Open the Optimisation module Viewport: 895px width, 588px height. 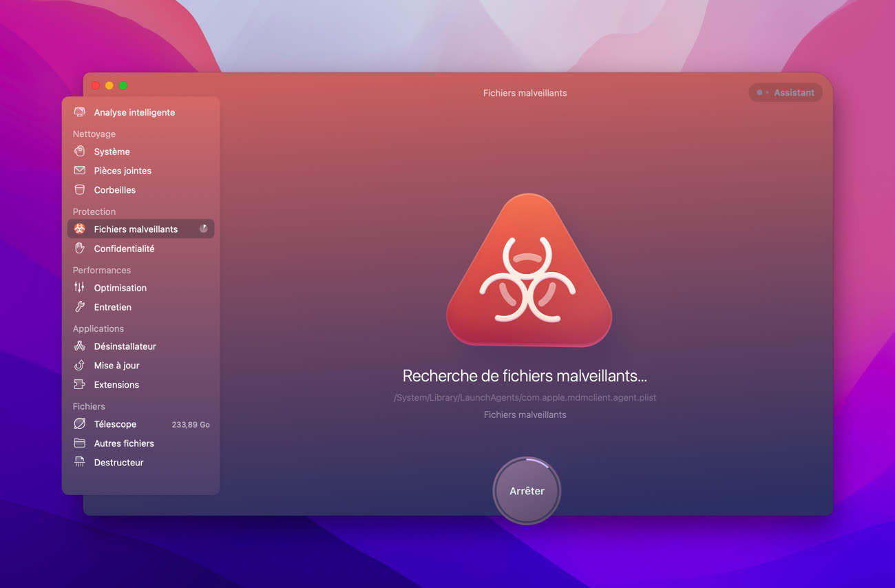141,288
